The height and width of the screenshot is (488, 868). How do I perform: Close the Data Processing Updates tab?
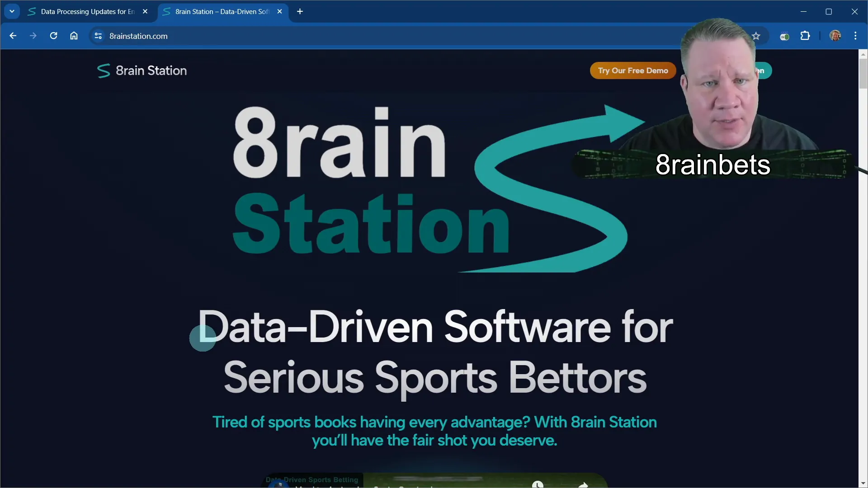click(145, 11)
